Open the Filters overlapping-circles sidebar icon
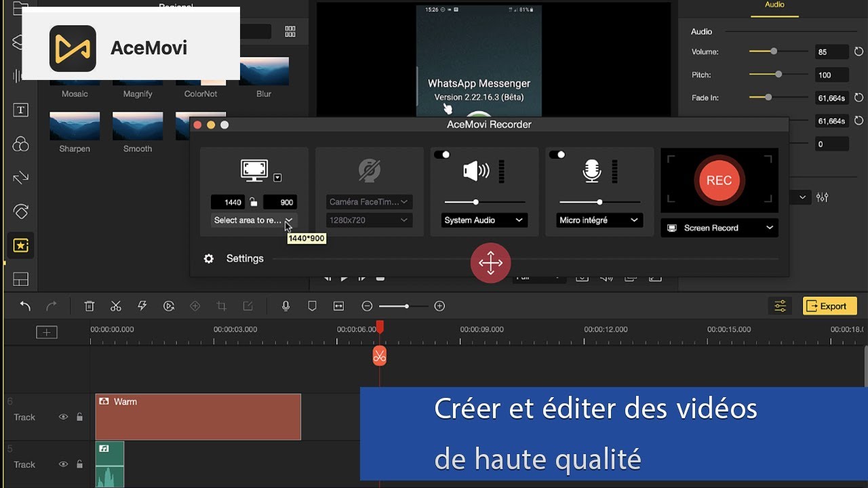Image resolution: width=868 pixels, height=488 pixels. (21, 144)
